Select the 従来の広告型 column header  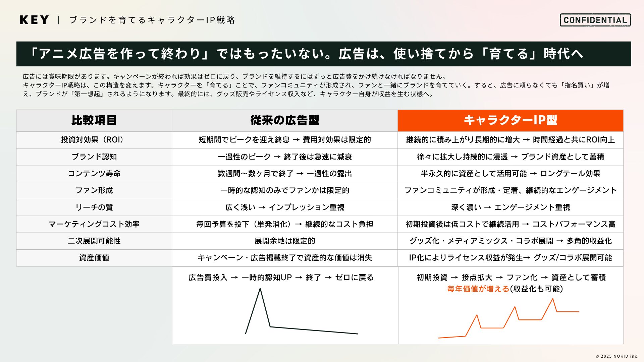tap(284, 120)
